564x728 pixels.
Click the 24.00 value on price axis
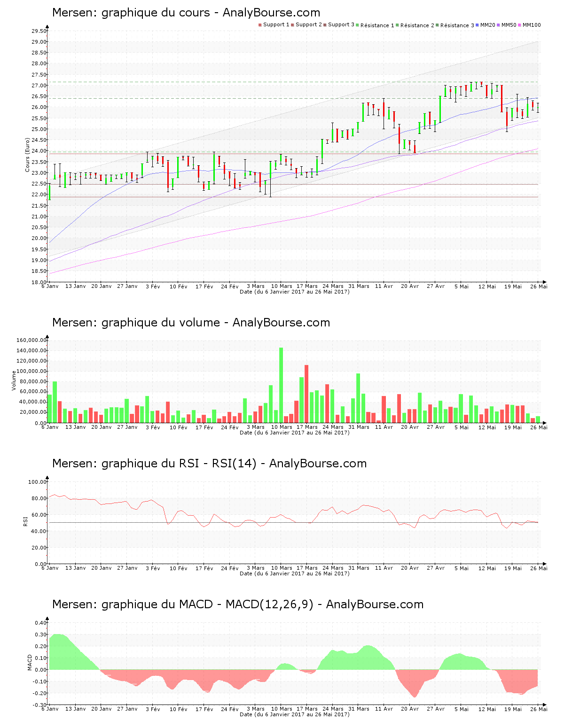click(39, 151)
